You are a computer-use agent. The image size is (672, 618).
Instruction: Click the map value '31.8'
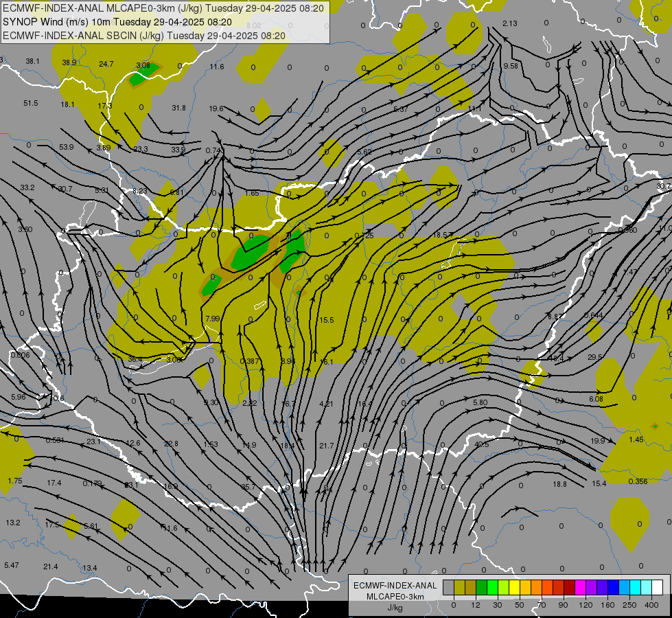(x=178, y=108)
